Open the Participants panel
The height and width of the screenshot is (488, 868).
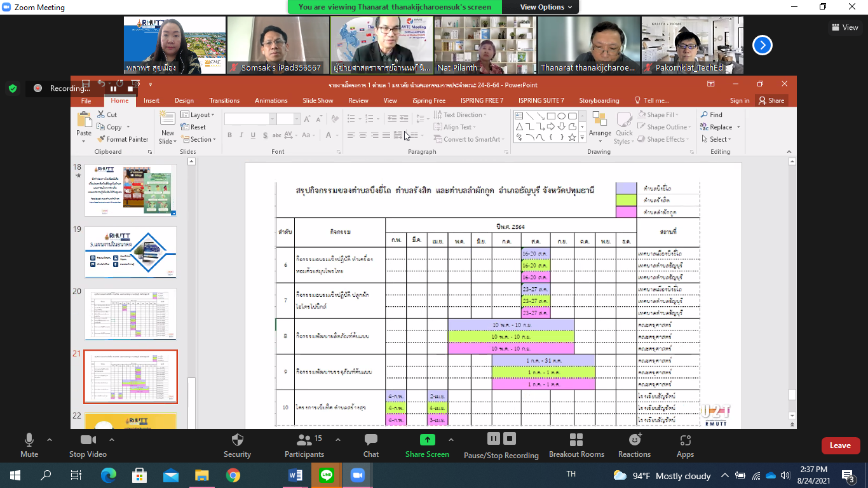(304, 445)
